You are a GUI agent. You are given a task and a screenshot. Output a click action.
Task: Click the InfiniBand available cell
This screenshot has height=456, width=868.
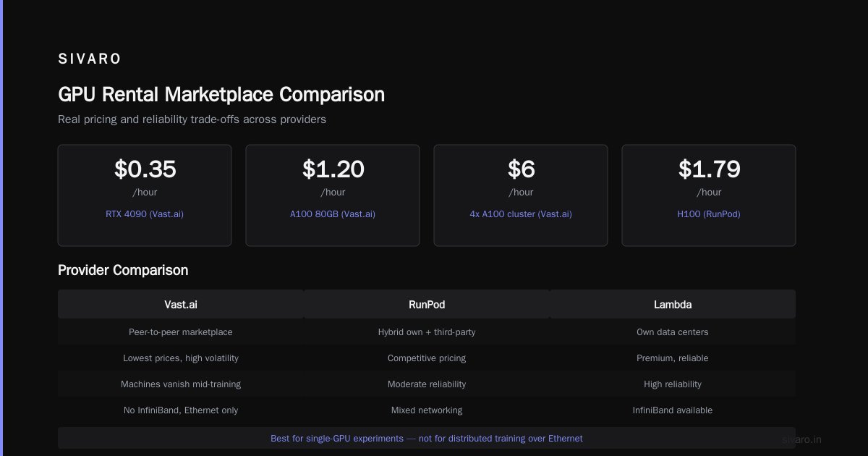[673, 410]
